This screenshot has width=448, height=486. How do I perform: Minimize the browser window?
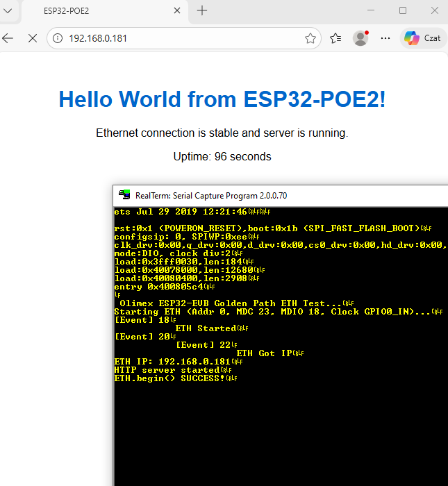click(x=371, y=10)
